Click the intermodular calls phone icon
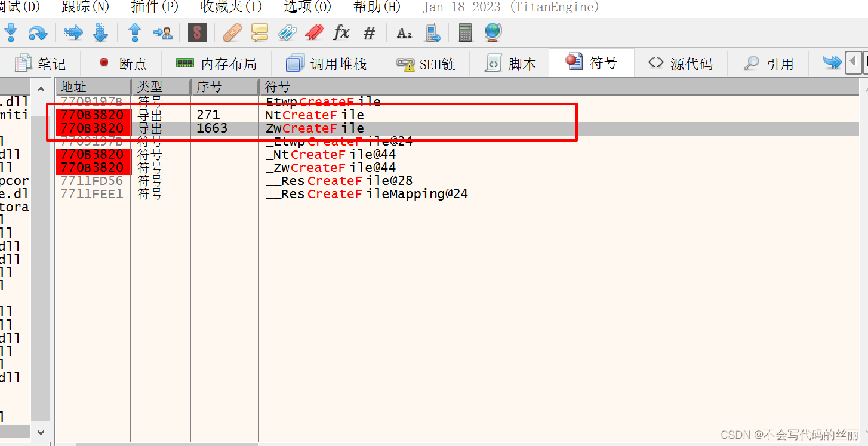 tap(432, 32)
